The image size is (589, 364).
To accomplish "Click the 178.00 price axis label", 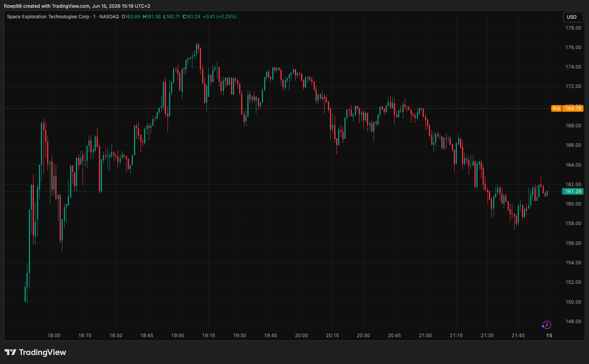I will point(573,28).
